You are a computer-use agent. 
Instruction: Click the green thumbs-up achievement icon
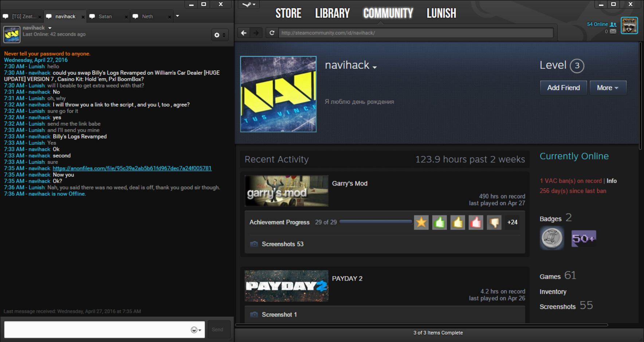[x=439, y=222]
